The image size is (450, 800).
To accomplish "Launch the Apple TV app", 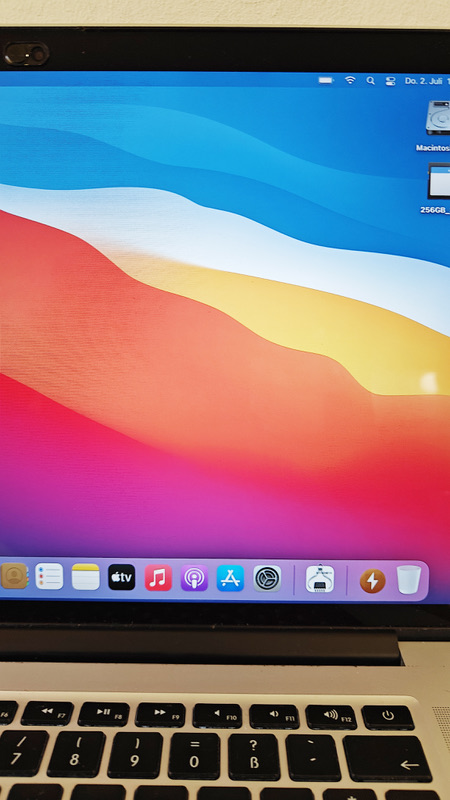I will pyautogui.click(x=121, y=578).
